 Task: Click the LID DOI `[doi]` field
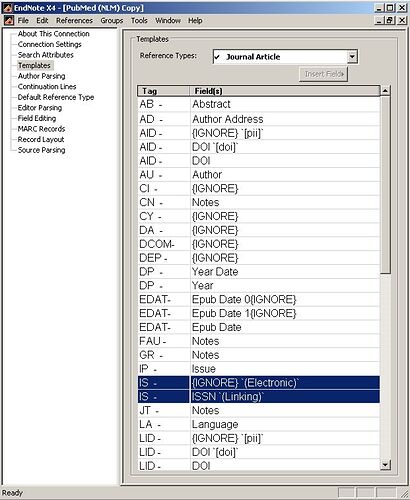coord(285,452)
